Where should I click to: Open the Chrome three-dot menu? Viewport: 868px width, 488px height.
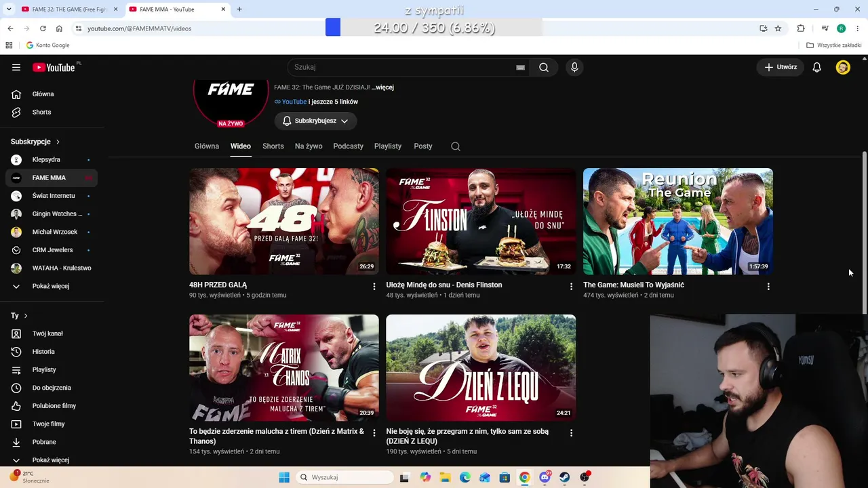click(858, 28)
